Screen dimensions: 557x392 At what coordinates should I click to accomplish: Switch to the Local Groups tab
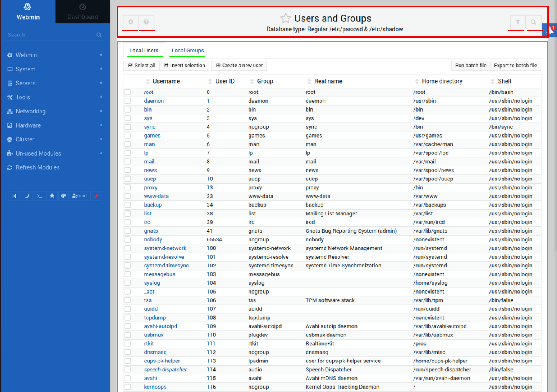pos(188,51)
